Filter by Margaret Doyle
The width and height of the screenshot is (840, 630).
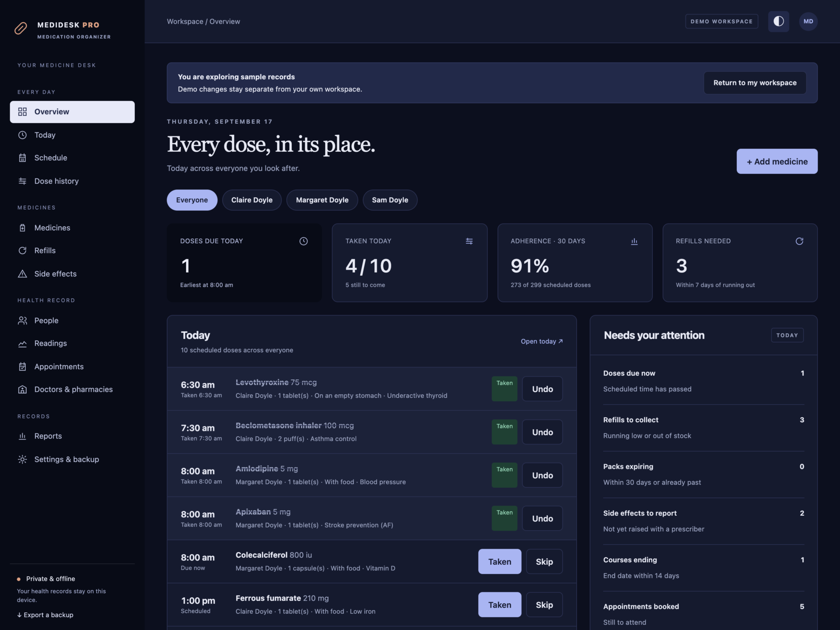pos(322,200)
